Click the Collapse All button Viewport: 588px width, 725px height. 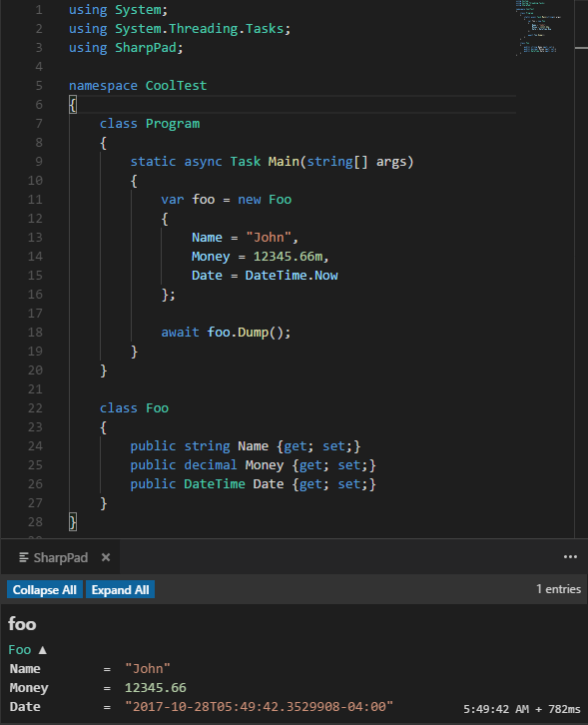point(44,589)
